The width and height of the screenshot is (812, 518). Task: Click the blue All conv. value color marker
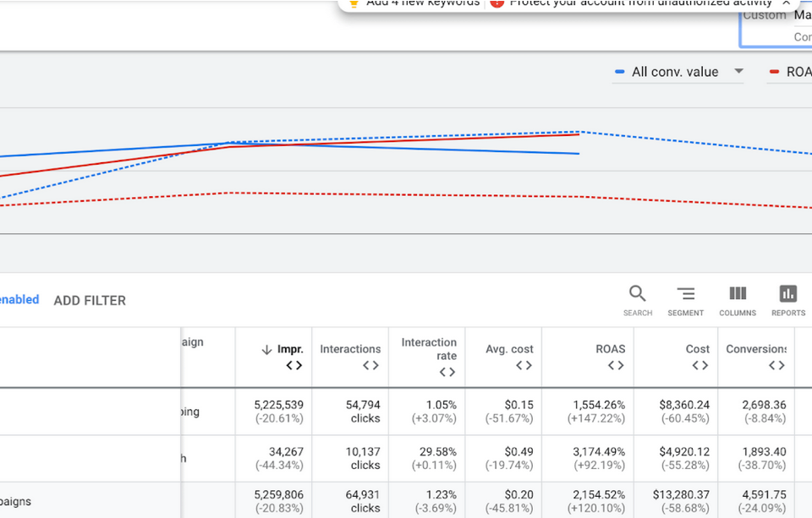619,72
